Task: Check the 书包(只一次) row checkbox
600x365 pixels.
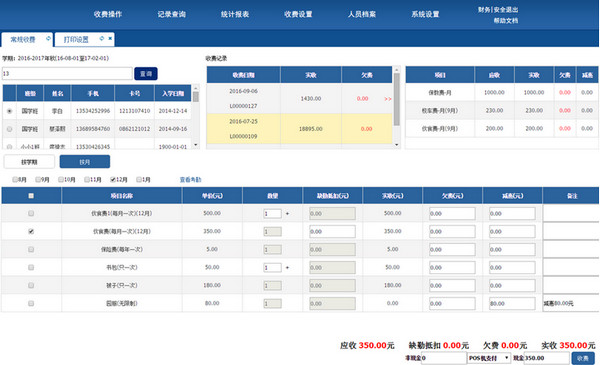Action: point(31,267)
